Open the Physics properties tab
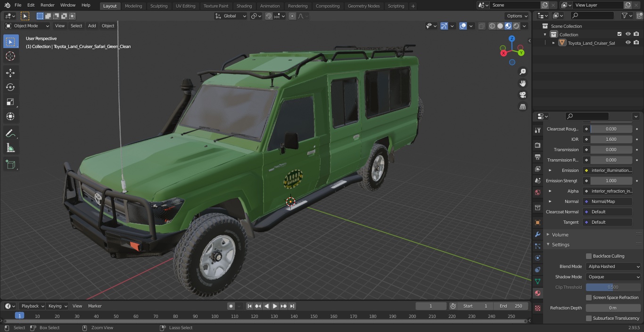The height and width of the screenshot is (332, 644). (537, 258)
